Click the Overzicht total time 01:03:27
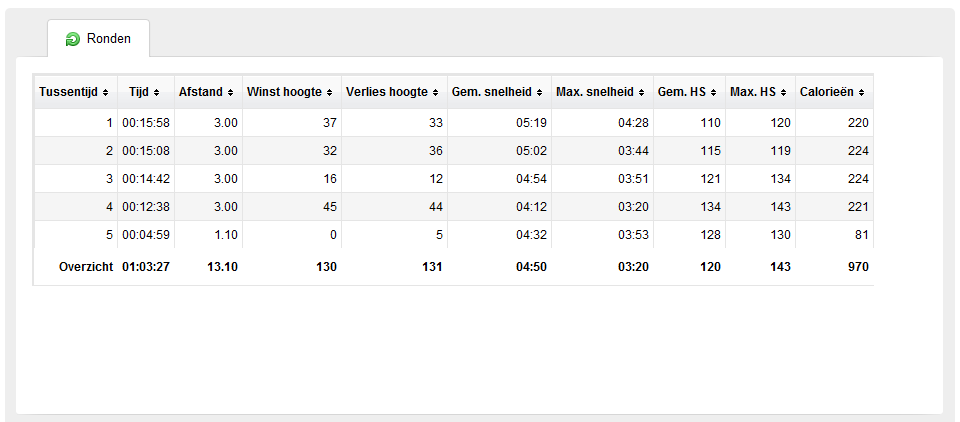Screen dimensions: 960x422 click(146, 267)
